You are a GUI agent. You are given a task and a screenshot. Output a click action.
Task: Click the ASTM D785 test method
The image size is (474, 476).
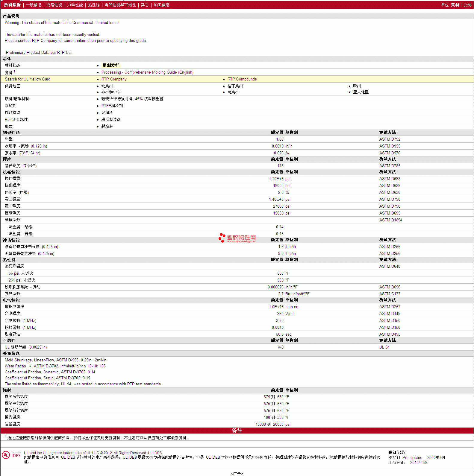(x=390, y=166)
